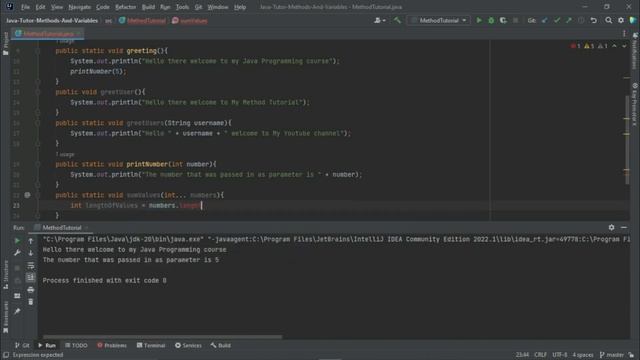The width and height of the screenshot is (640, 360).
Task: Print the console output with printer icon
Action: [x=31, y=290]
